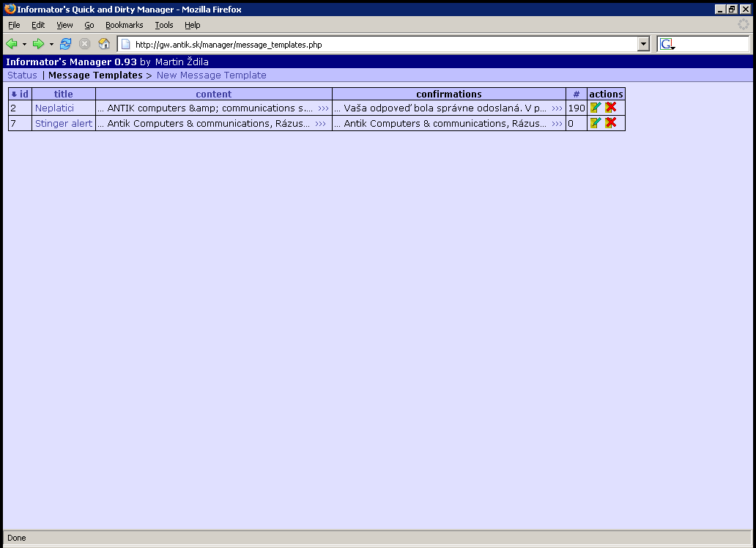Click the edit icon for Stinger alert
Viewport: 756px width, 548px height.
[596, 123]
